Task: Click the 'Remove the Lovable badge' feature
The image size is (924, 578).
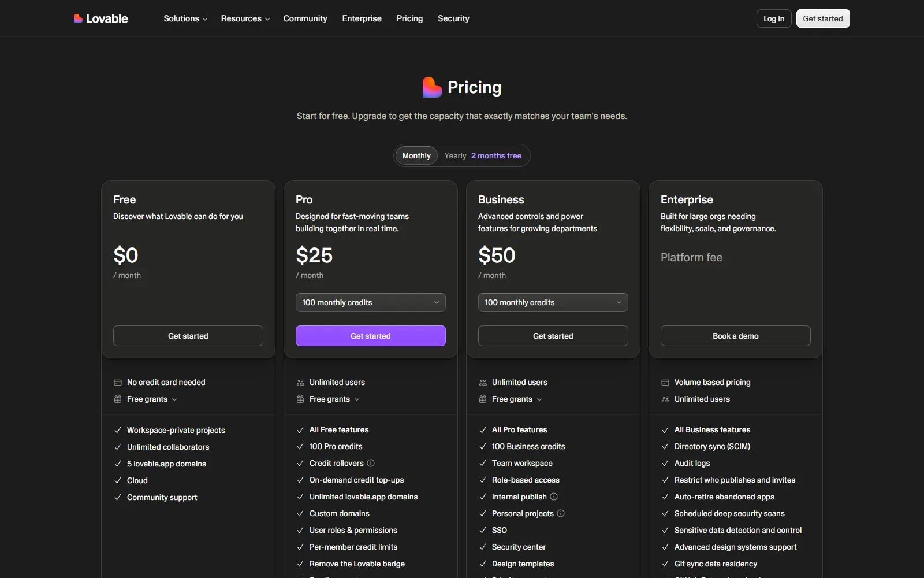Action: pos(357,564)
